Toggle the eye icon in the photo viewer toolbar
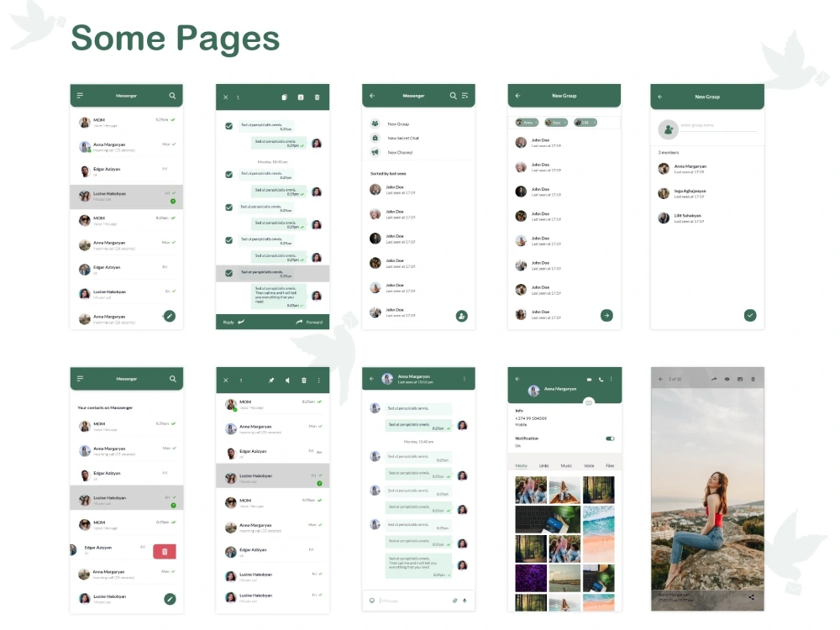This screenshot has height=630, width=840. [727, 379]
